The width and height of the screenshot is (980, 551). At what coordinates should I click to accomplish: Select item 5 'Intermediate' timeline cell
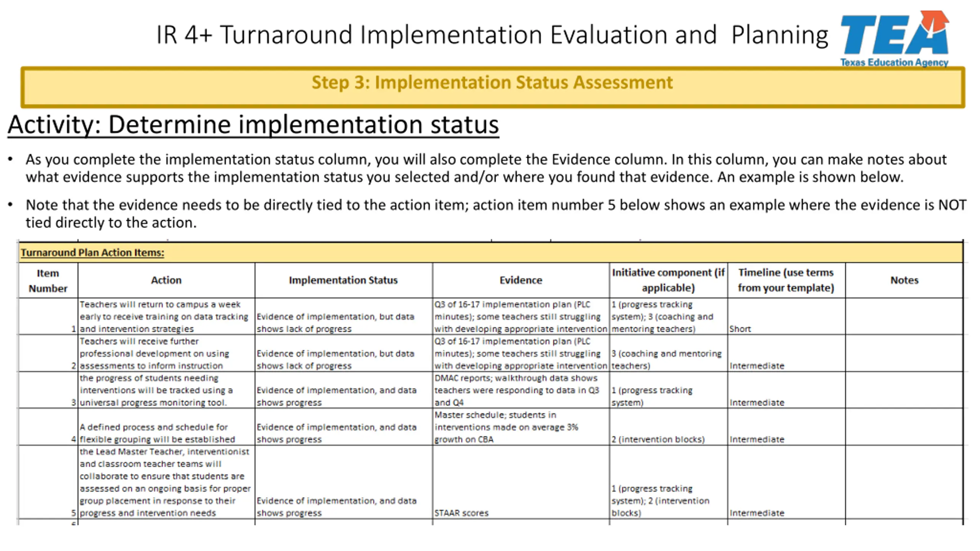coord(786,482)
